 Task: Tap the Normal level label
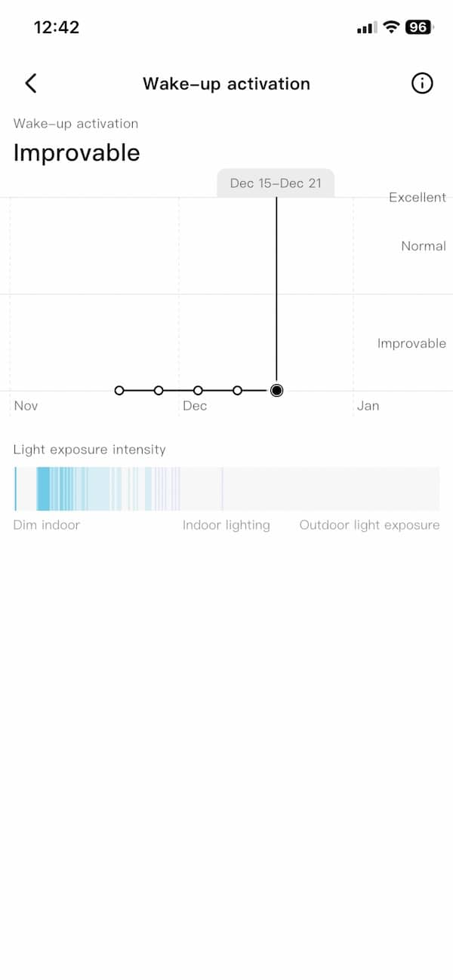[424, 246]
